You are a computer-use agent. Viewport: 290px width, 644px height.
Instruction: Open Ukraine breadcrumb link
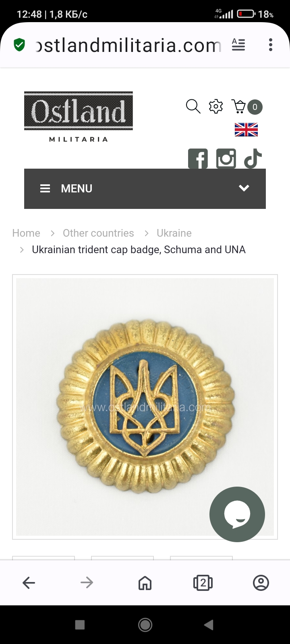(174, 233)
